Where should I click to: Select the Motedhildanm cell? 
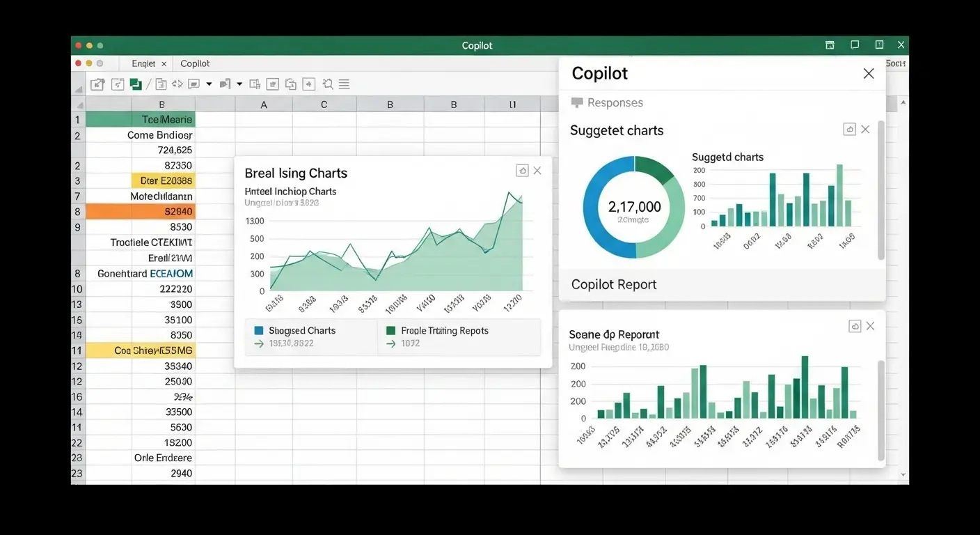[x=140, y=196]
